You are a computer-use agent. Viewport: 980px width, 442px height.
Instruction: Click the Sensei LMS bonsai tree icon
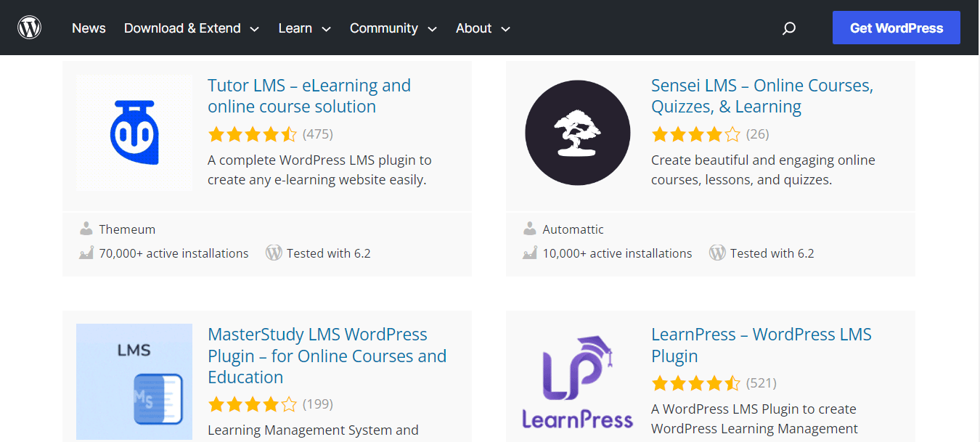(578, 133)
